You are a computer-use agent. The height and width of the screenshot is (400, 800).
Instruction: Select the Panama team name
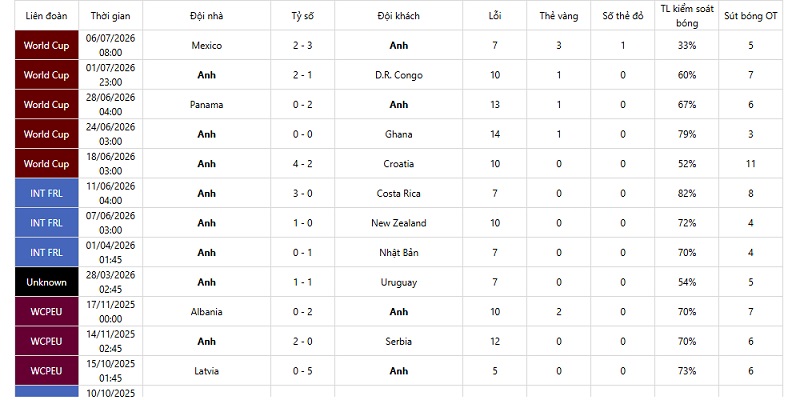pyautogui.click(x=207, y=105)
